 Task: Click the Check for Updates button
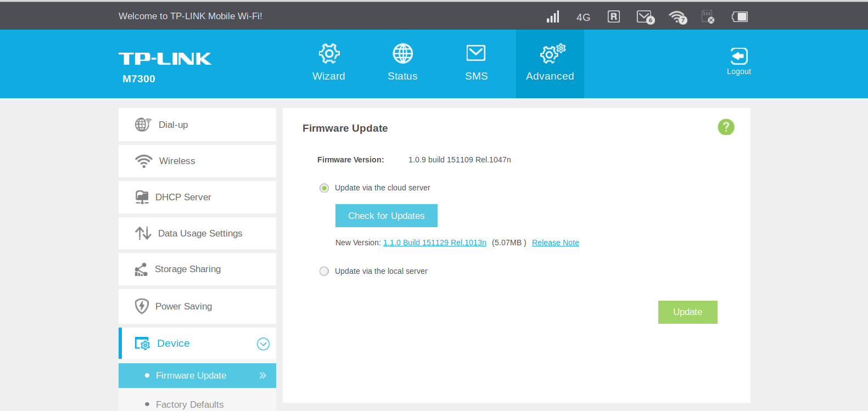pyautogui.click(x=387, y=216)
